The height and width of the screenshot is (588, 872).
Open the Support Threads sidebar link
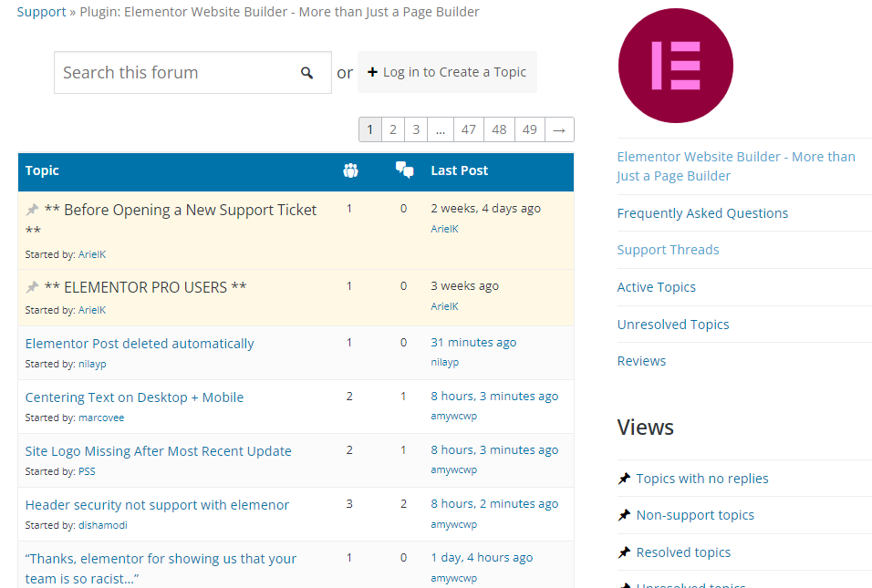(x=668, y=250)
